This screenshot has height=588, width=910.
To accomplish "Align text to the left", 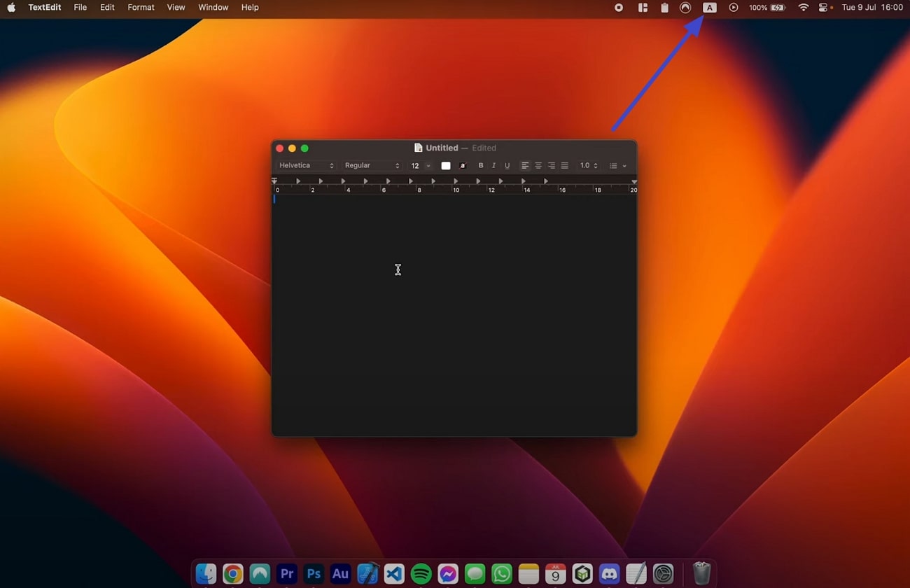I will tap(525, 166).
